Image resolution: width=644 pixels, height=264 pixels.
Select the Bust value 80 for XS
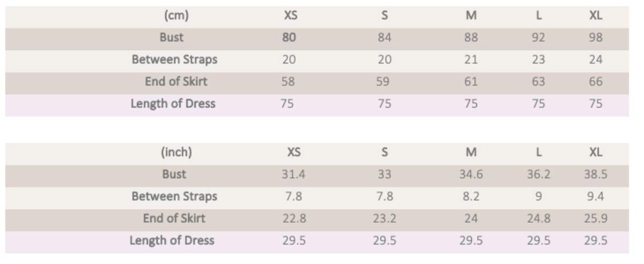(x=289, y=38)
